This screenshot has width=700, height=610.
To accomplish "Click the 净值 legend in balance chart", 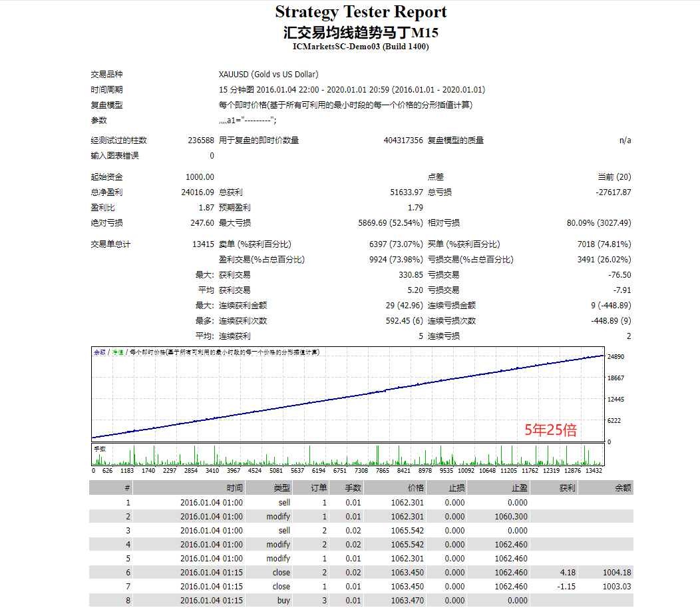I will pyautogui.click(x=117, y=352).
